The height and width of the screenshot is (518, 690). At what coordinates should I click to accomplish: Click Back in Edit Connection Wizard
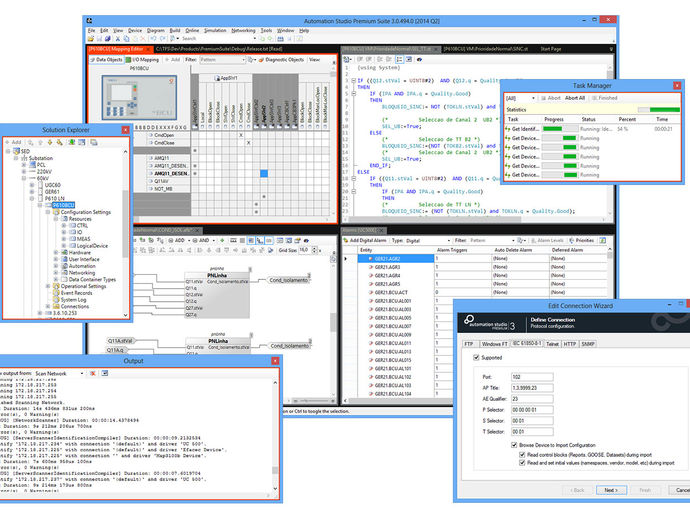[577, 490]
